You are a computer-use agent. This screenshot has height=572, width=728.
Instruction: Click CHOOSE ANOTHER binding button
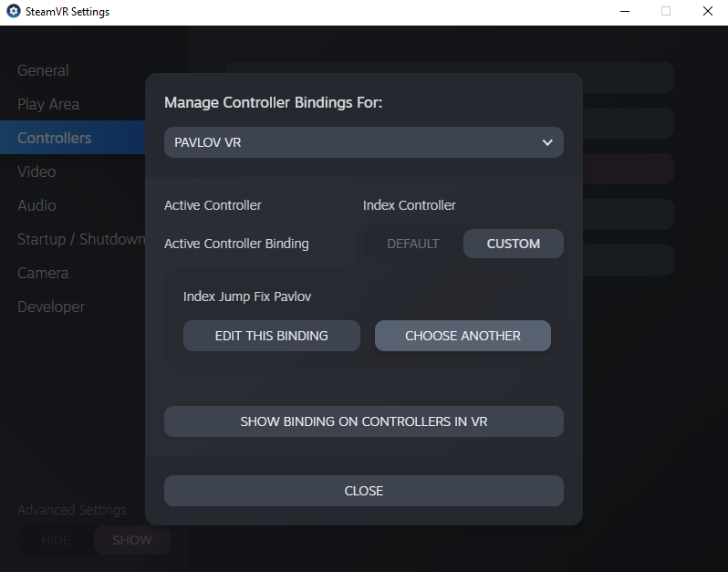pos(463,336)
